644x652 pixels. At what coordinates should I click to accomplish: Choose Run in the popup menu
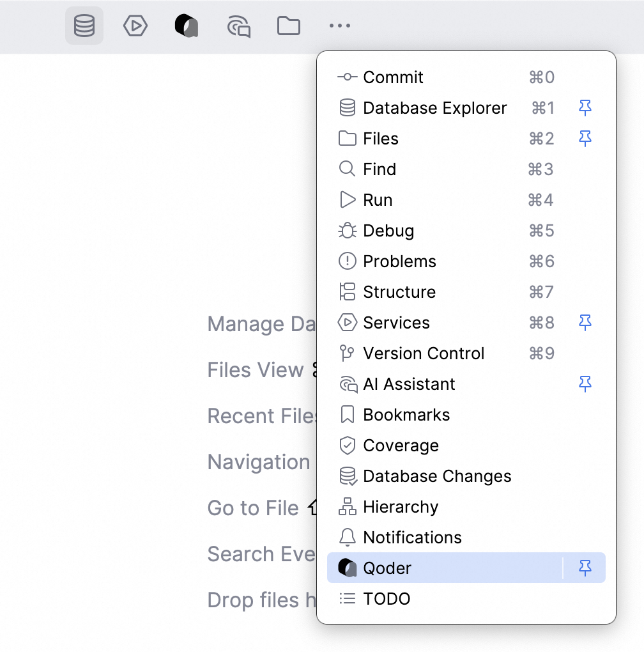pyautogui.click(x=378, y=200)
